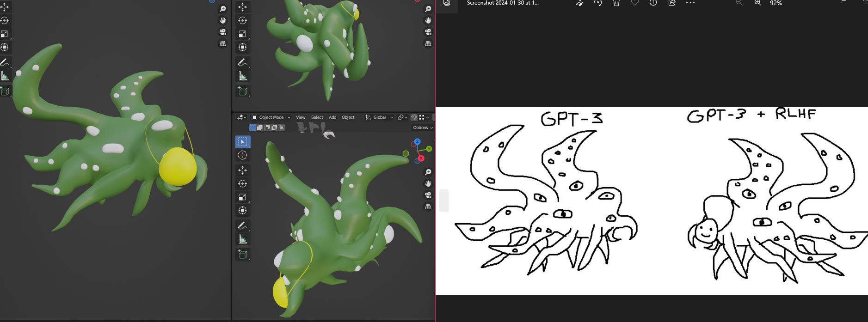
Task: Open the Object Mode dropdown
Action: [271, 117]
